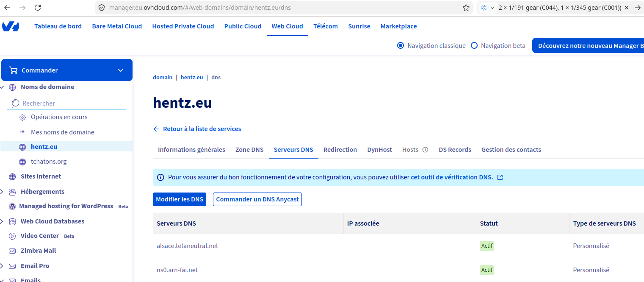Click the gear icon beside Opérations en cours
This screenshot has width=644, height=282.
(x=23, y=117)
